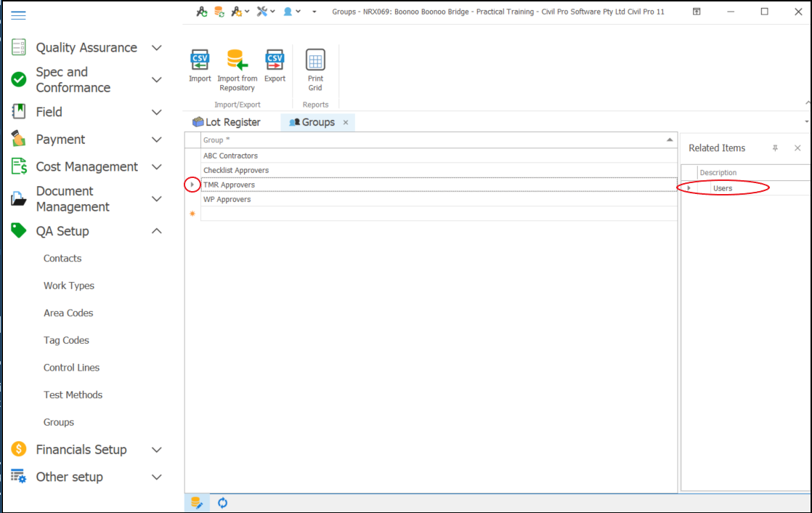Click the new row Group input cell
Viewport: 812px width, 513px height.
pos(436,214)
